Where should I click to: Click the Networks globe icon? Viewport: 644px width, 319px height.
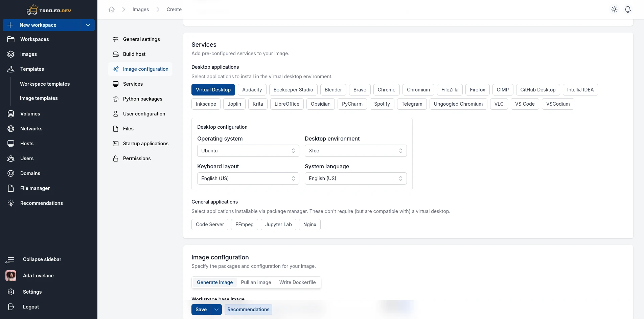click(11, 129)
